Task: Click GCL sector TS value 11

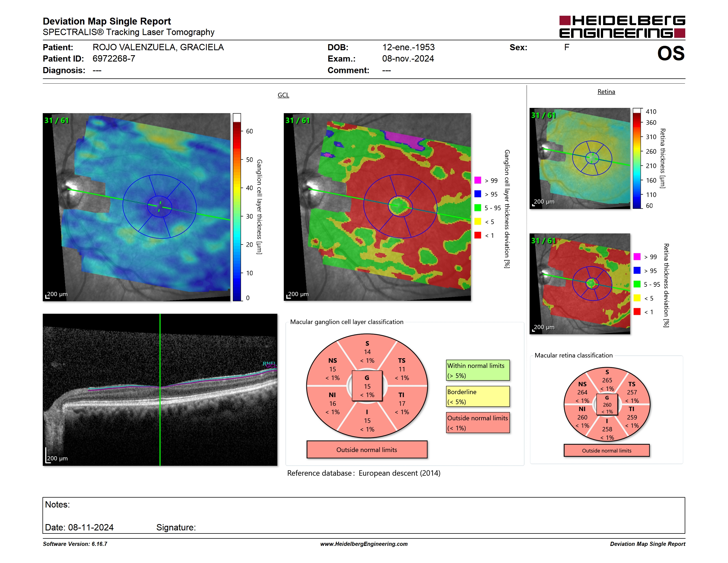Action: tap(402, 369)
